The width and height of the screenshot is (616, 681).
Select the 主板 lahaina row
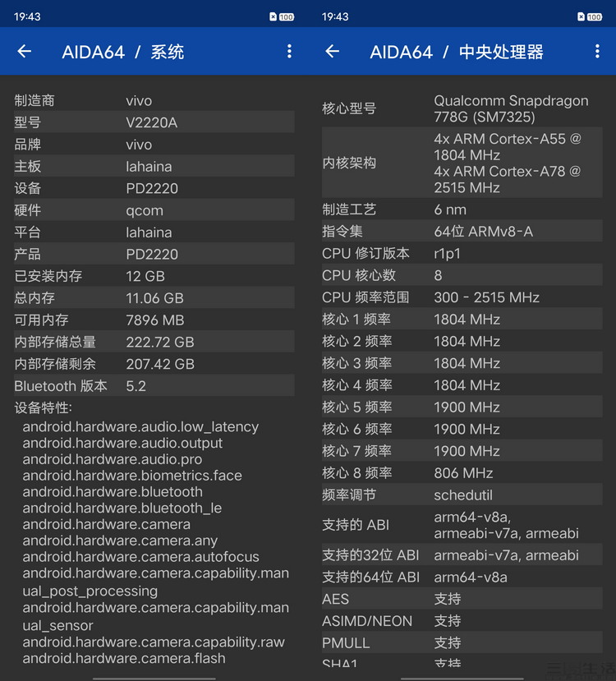pyautogui.click(x=154, y=166)
